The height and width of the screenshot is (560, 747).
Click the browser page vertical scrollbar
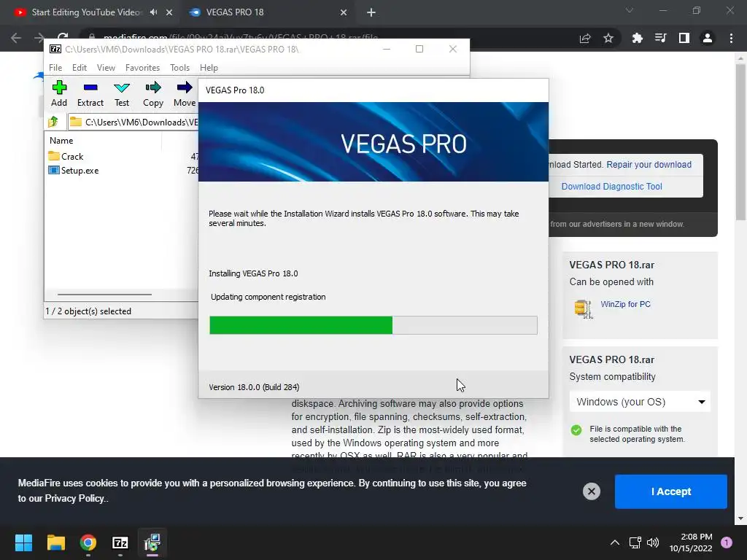coord(740,141)
